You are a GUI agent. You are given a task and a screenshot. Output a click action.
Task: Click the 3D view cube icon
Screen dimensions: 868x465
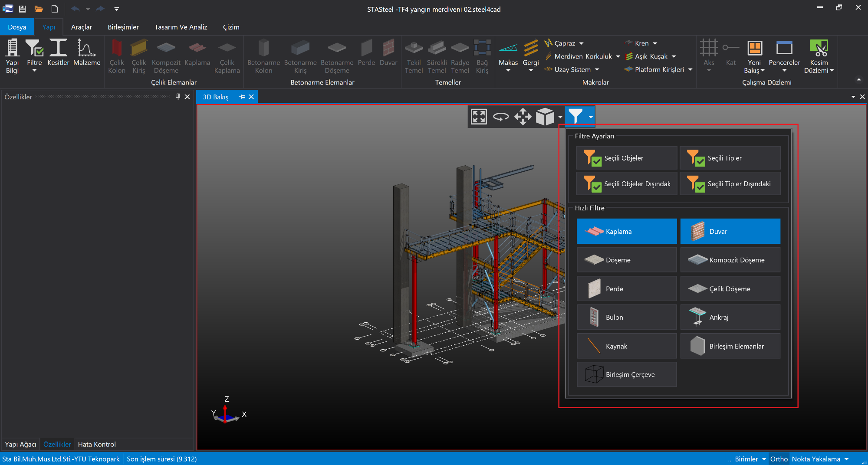[x=545, y=117]
